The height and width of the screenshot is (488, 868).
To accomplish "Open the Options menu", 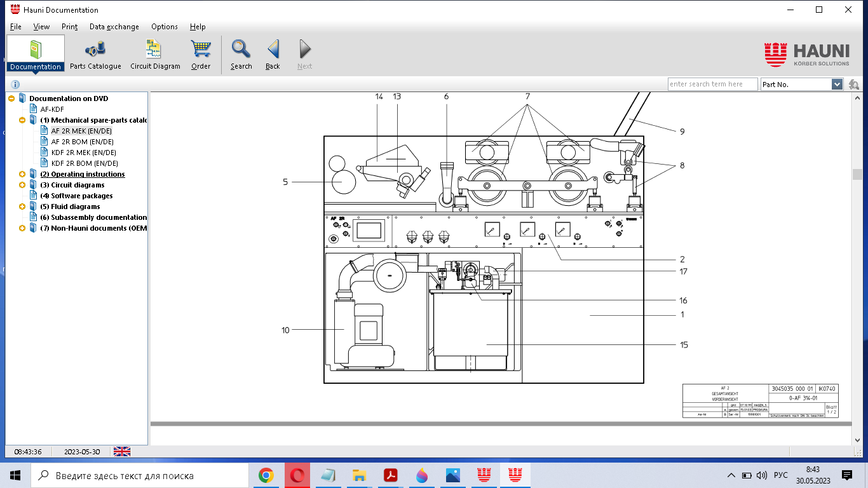I will click(x=164, y=27).
